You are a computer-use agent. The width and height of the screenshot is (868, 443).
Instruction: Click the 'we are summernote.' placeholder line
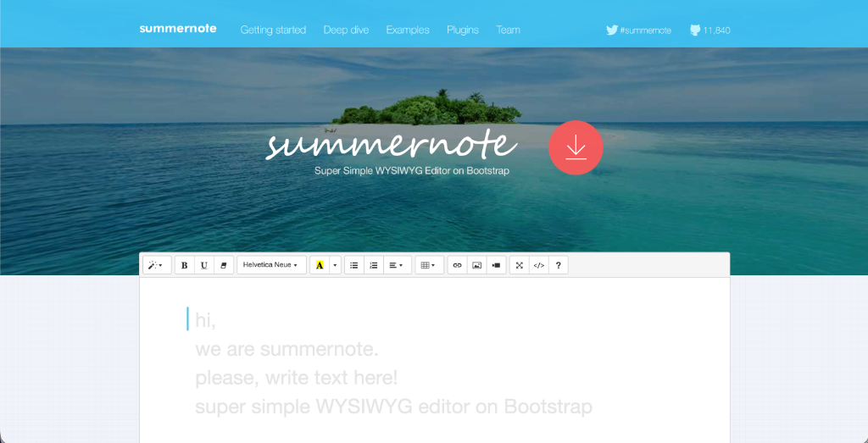coord(287,349)
